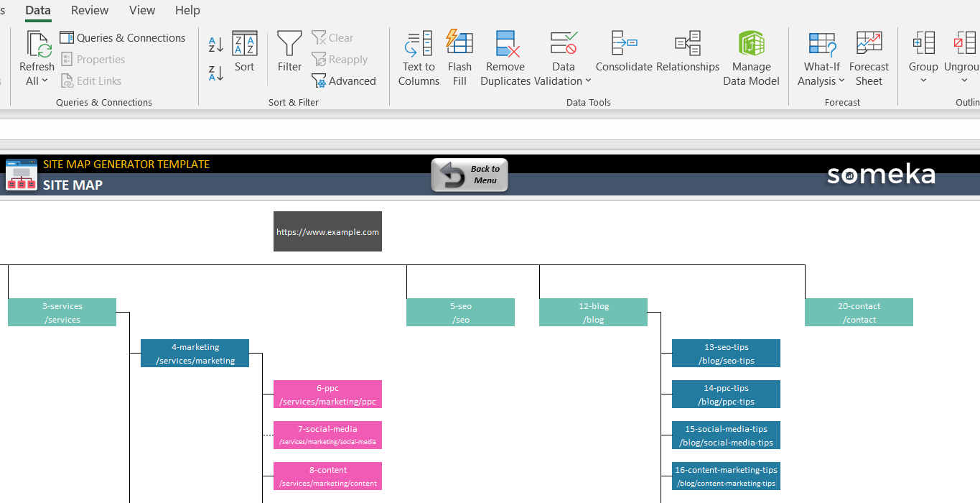This screenshot has width=980, height=503.
Task: Open the Sort dialog
Action: (244, 52)
